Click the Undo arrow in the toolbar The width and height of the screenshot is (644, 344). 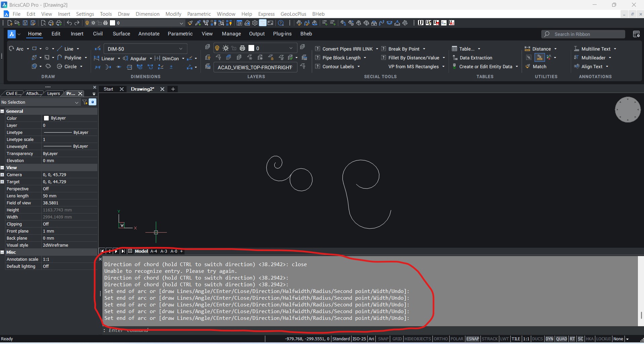point(69,23)
